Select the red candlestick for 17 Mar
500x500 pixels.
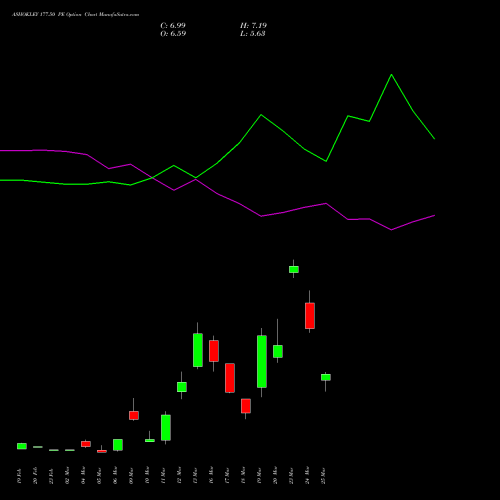pos(230,378)
